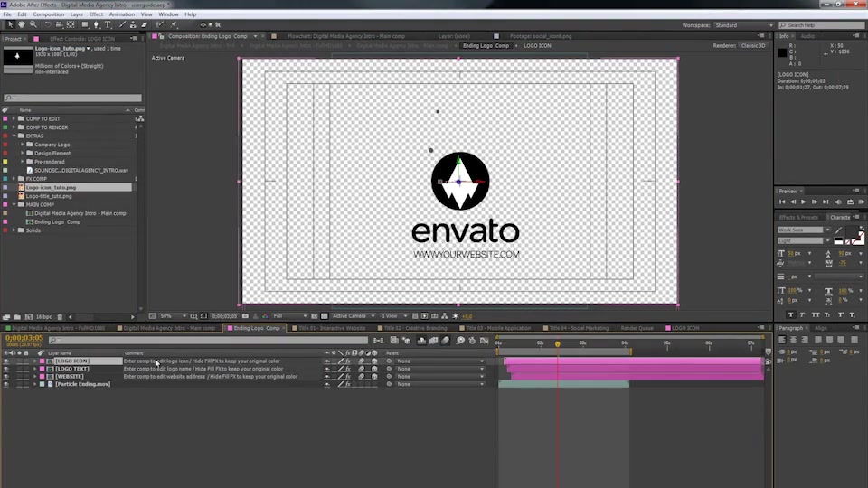Image resolution: width=868 pixels, height=488 pixels.
Task: Open parent dropdown for [WEBSITE] layer
Action: point(439,377)
